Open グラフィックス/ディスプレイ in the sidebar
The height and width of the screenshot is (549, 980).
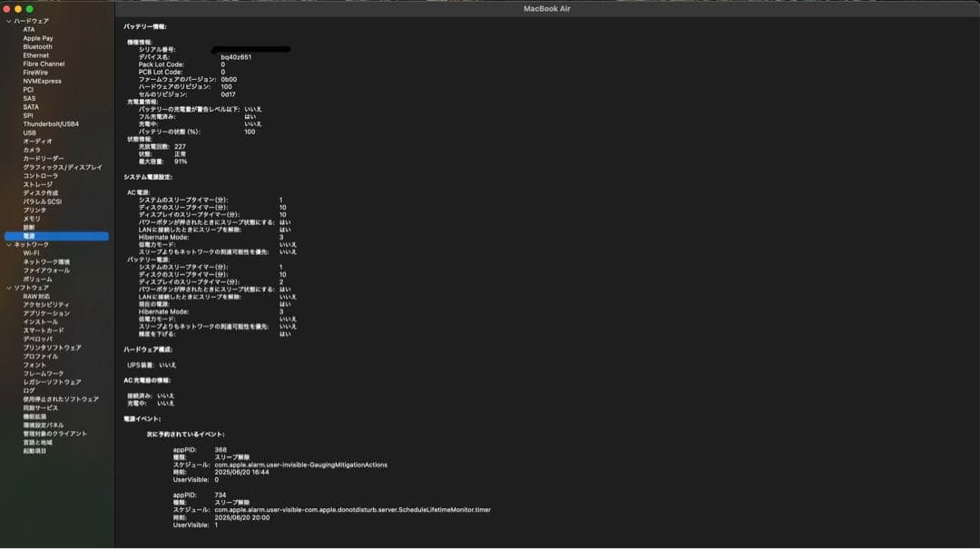63,167
